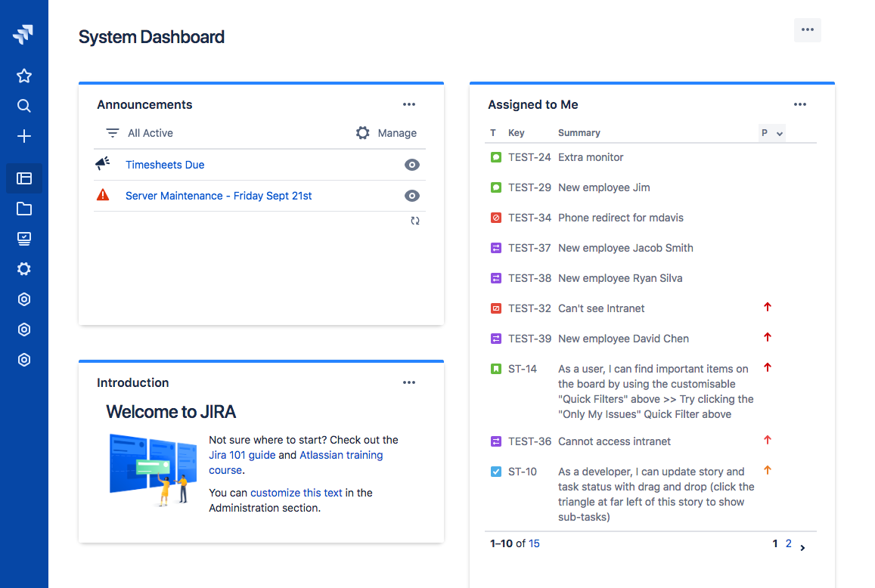This screenshot has width=875, height=588.
Task: Open the Atlassian training course link
Action: [x=342, y=455]
